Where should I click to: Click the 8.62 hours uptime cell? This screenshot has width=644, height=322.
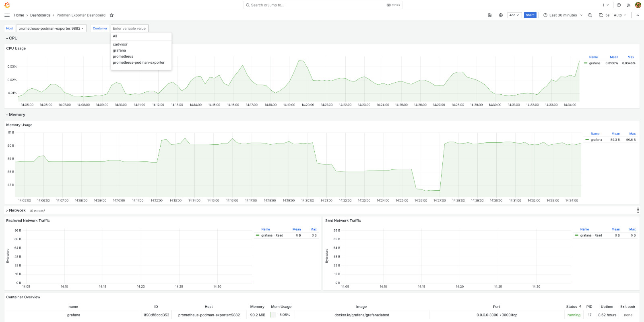(607, 315)
